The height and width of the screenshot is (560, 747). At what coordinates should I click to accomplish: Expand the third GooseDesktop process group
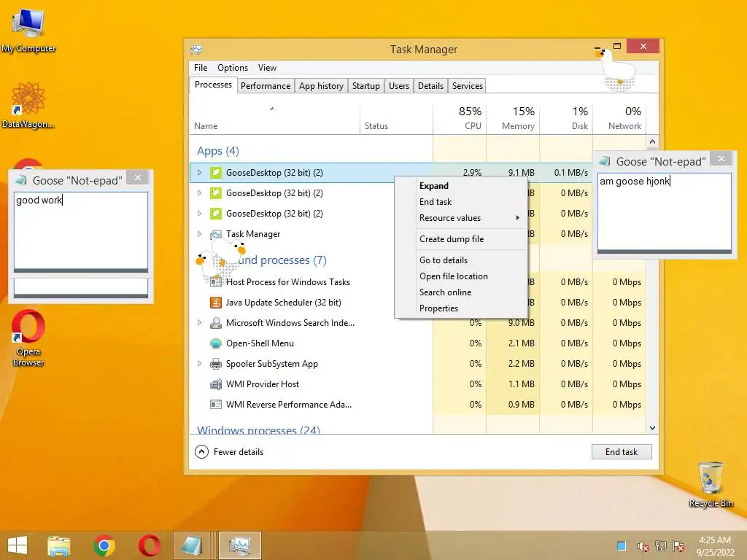[x=200, y=214]
